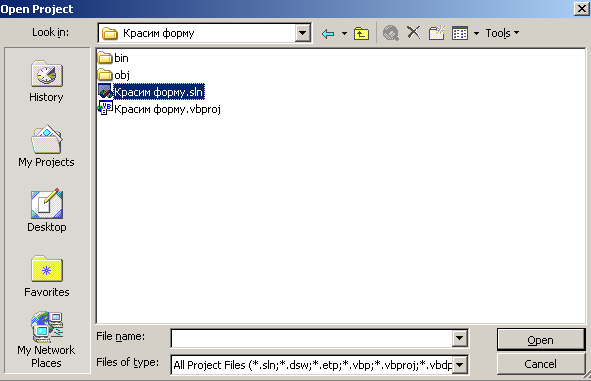
Task: Go to My Projects location
Action: coord(46,146)
